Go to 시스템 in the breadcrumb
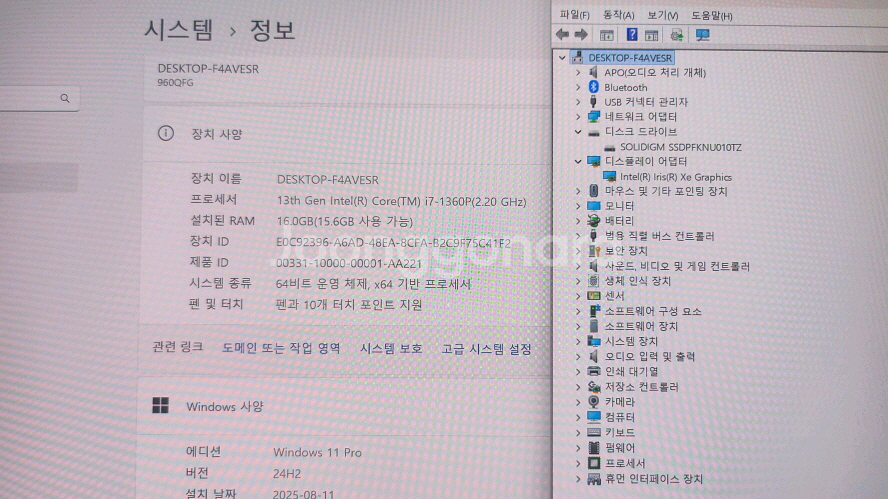 pos(179,30)
